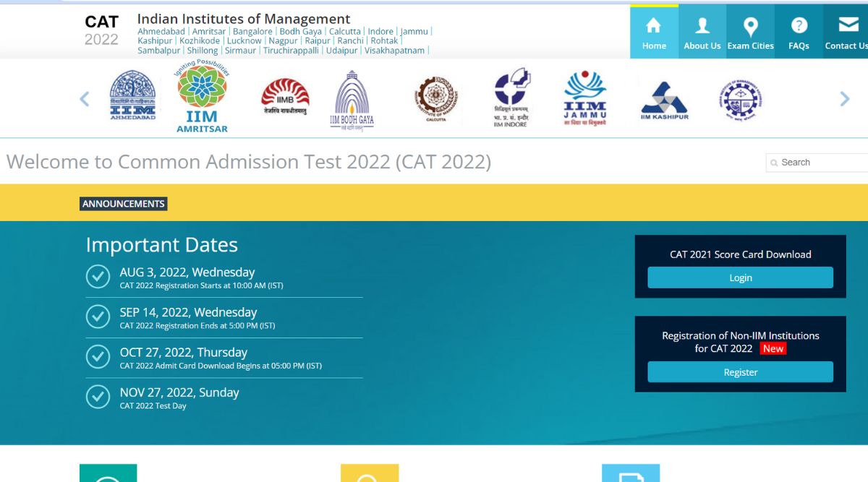Click 'CAT 2022 Admit Card Download Begins' text
The width and height of the screenshot is (868, 482).
221,366
